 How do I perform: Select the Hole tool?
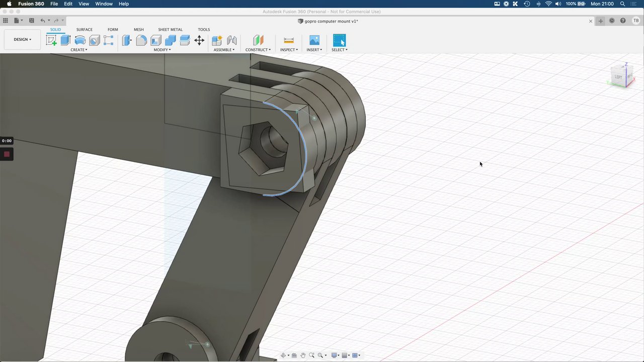94,41
